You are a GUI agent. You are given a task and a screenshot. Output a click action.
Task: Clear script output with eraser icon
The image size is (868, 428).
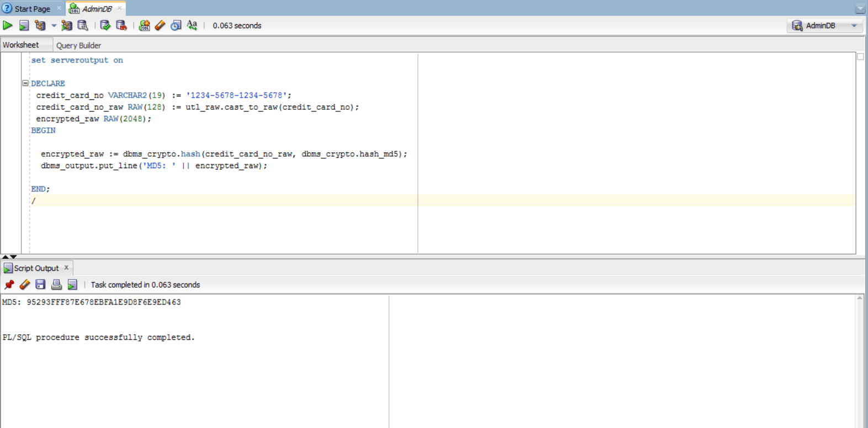pos(25,285)
